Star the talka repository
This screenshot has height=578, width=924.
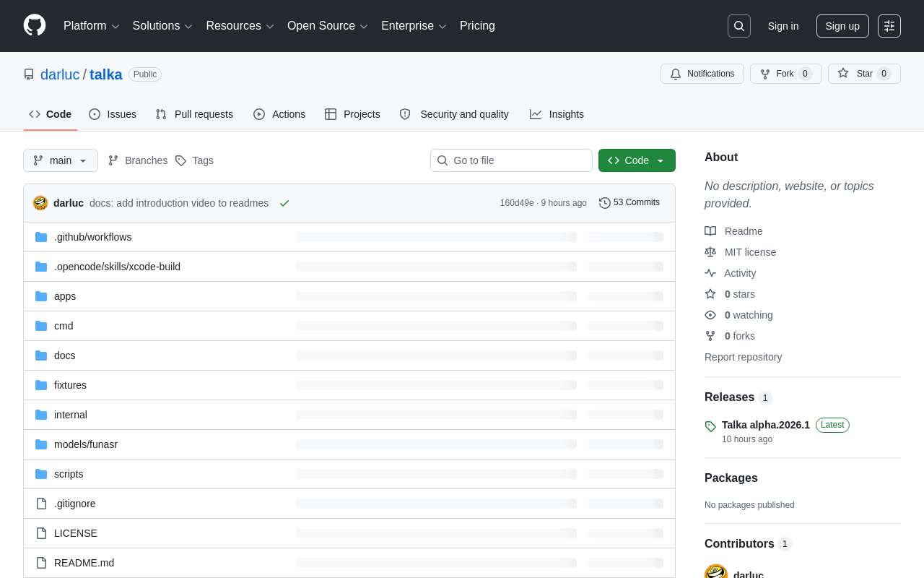(x=864, y=74)
